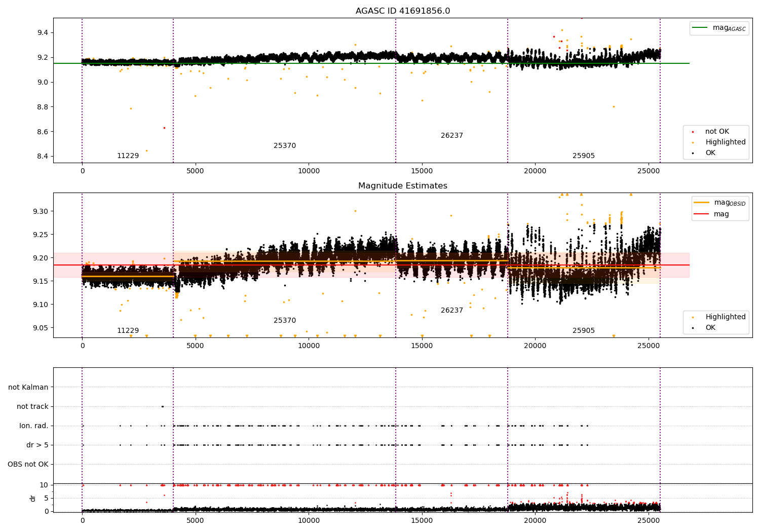Image resolution: width=760 pixels, height=532 pixels.
Task: Click the "not Kalman" row label
Action: click(x=28, y=387)
